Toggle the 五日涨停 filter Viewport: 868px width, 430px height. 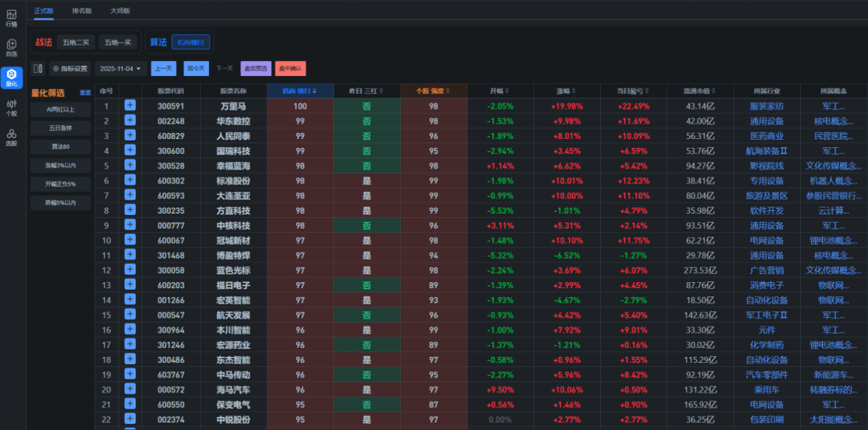pyautogui.click(x=60, y=128)
